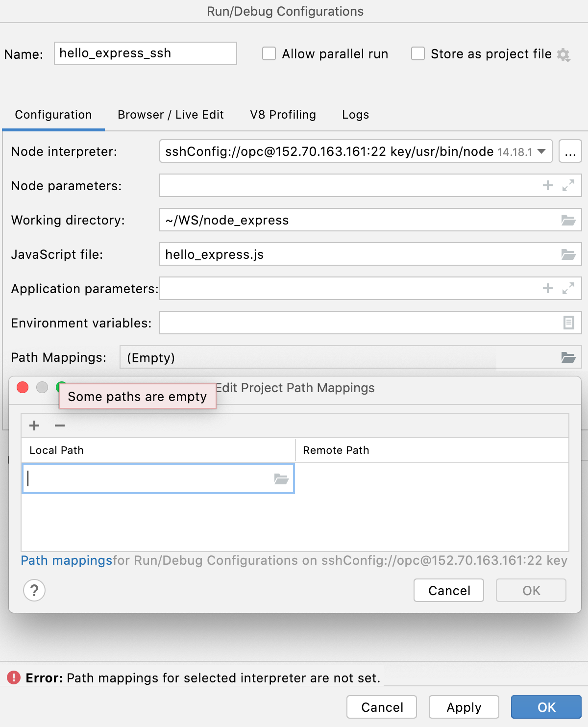Click the interpreter options ellipsis button
The height and width of the screenshot is (727, 588).
pos(570,151)
